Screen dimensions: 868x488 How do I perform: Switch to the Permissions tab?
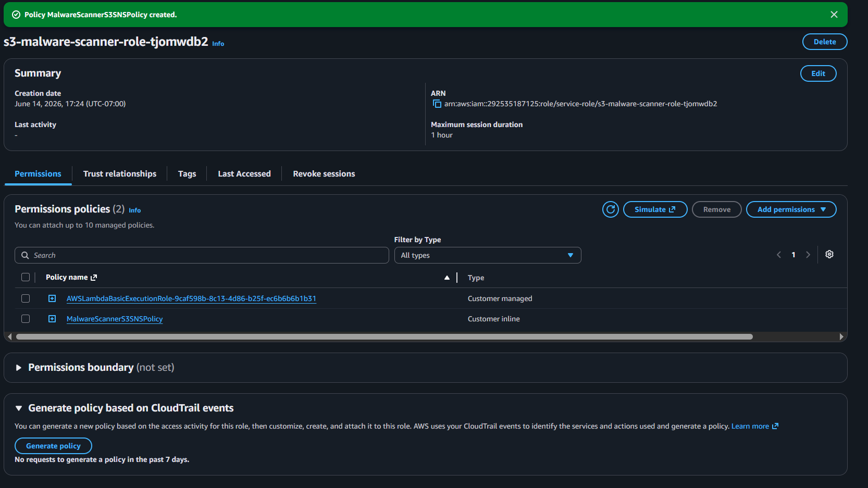click(x=38, y=174)
